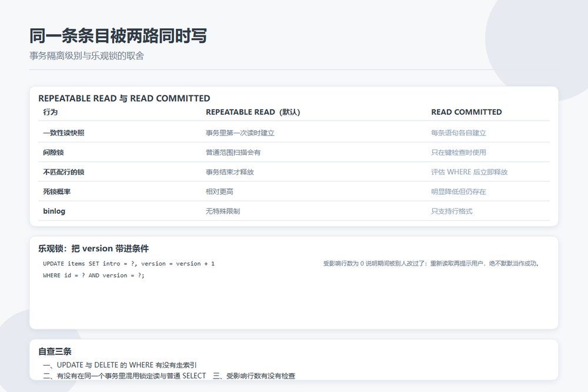
Task: Click the cell 评估 WHERE 后立即释放
Action: [x=469, y=172]
